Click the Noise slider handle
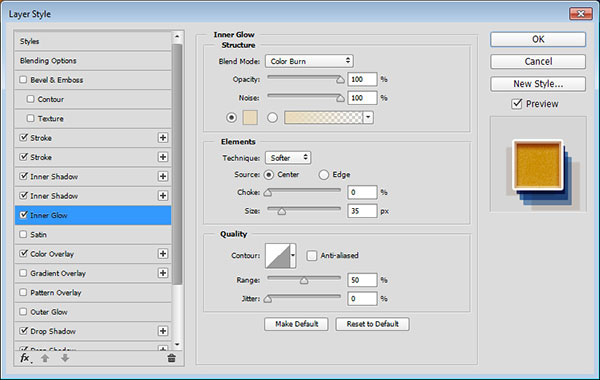Viewport: 600px width, 380px height. coord(340,99)
